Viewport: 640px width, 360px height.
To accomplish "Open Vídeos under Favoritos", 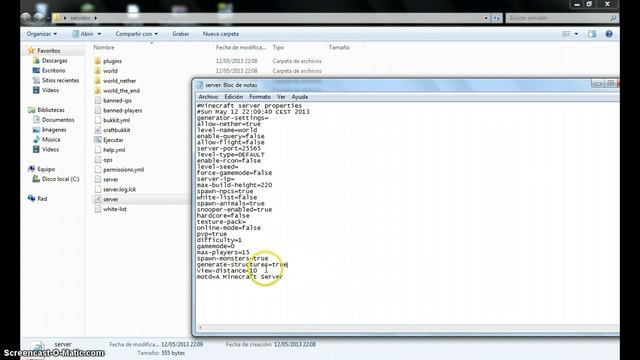I will pyautogui.click(x=50, y=90).
